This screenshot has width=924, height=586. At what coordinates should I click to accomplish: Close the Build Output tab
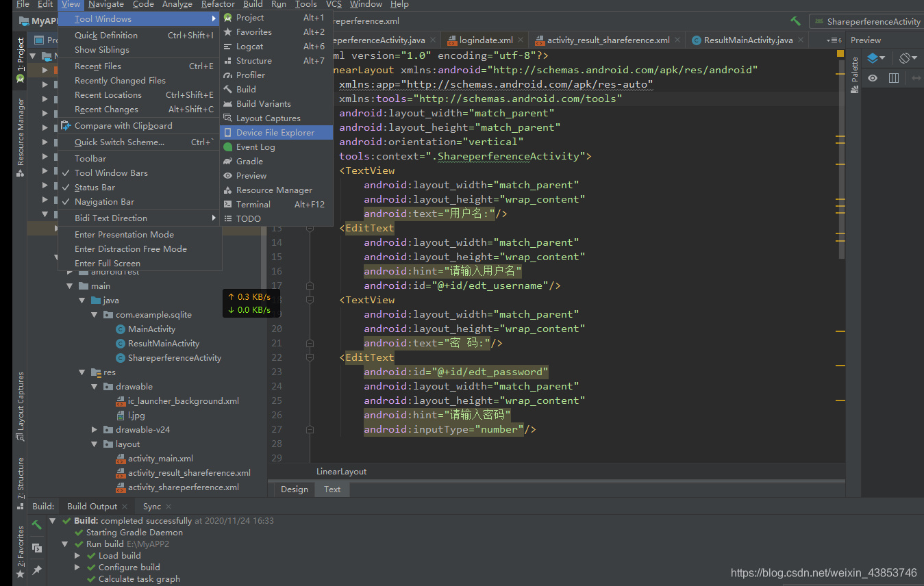[125, 507]
